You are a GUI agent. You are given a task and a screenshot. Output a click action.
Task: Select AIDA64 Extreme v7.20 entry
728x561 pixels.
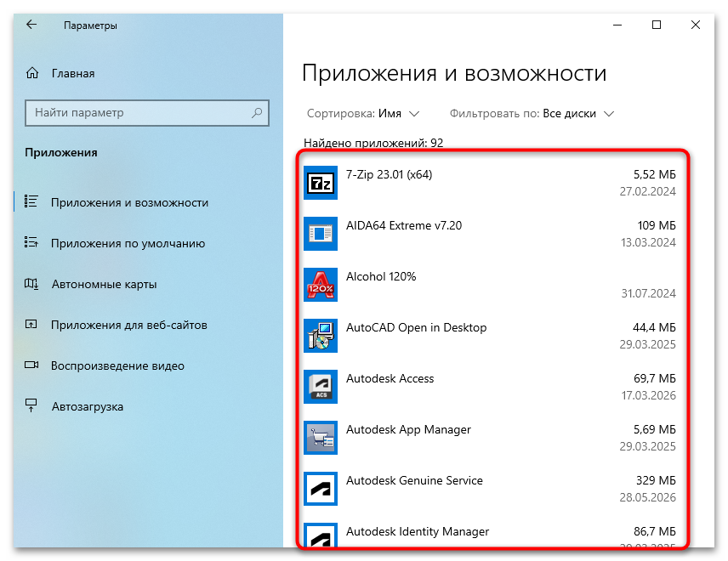404,225
